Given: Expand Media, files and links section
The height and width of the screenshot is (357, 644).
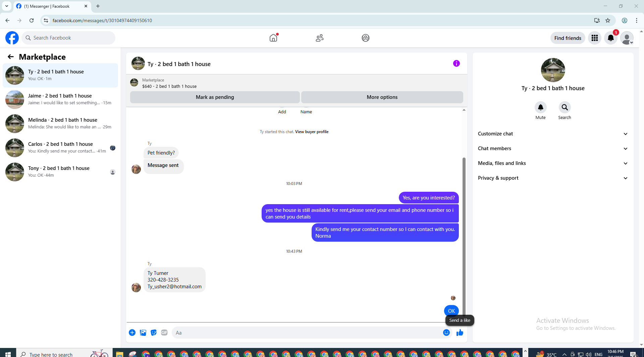Looking at the screenshot, I should (x=553, y=163).
